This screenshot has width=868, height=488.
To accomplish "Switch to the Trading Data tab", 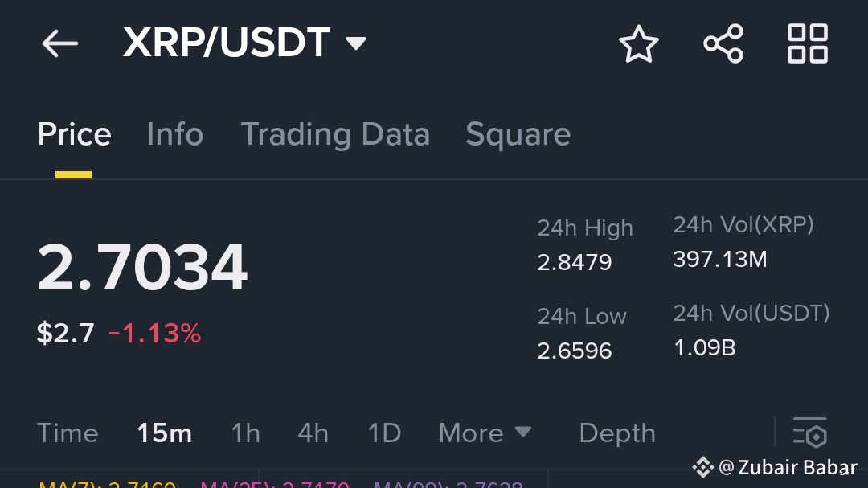I will pos(335,134).
